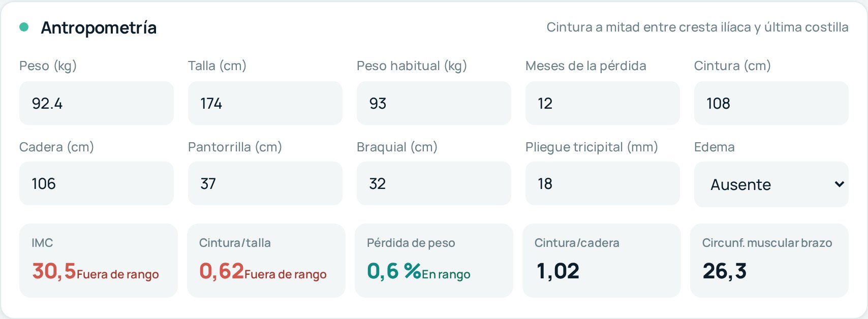Click the Edema field label
The image size is (868, 319).
(x=714, y=147)
